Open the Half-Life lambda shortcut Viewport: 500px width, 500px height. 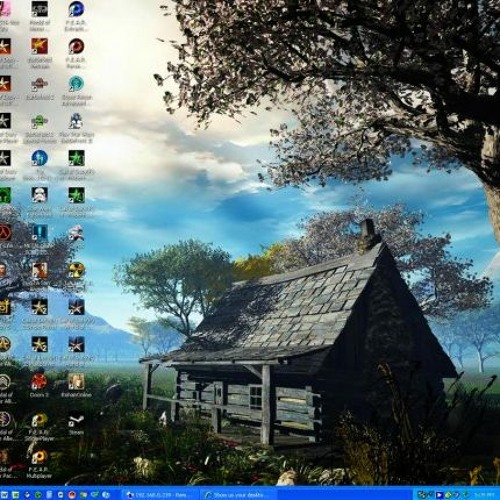coord(5,232)
